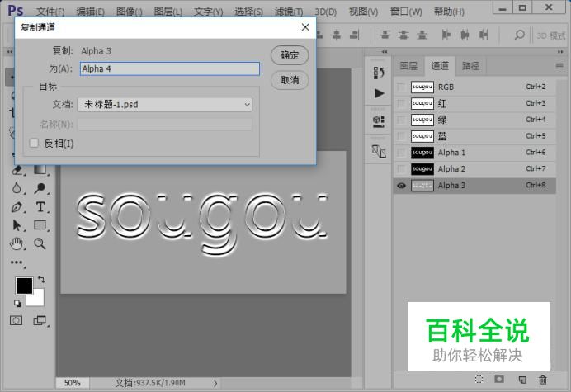
Task: Load channel as selection
Action: click(x=479, y=380)
